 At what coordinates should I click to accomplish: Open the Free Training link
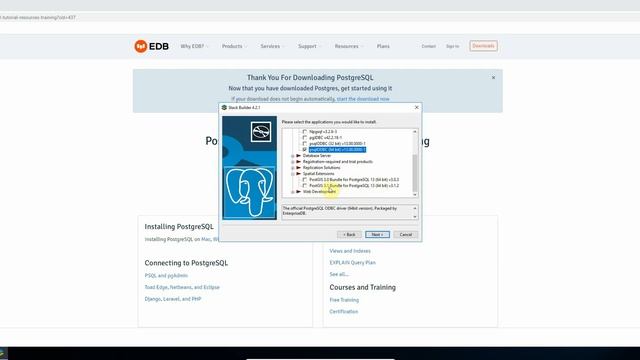pos(344,300)
